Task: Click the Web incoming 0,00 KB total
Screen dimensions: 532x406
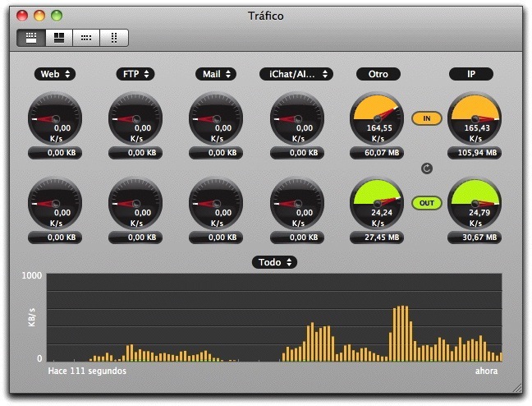Action: click(55, 153)
